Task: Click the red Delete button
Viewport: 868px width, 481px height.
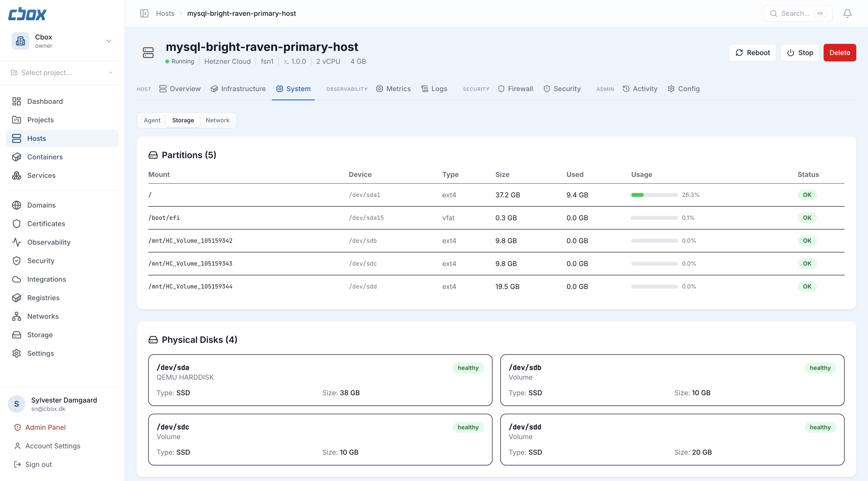Action: pyautogui.click(x=839, y=53)
